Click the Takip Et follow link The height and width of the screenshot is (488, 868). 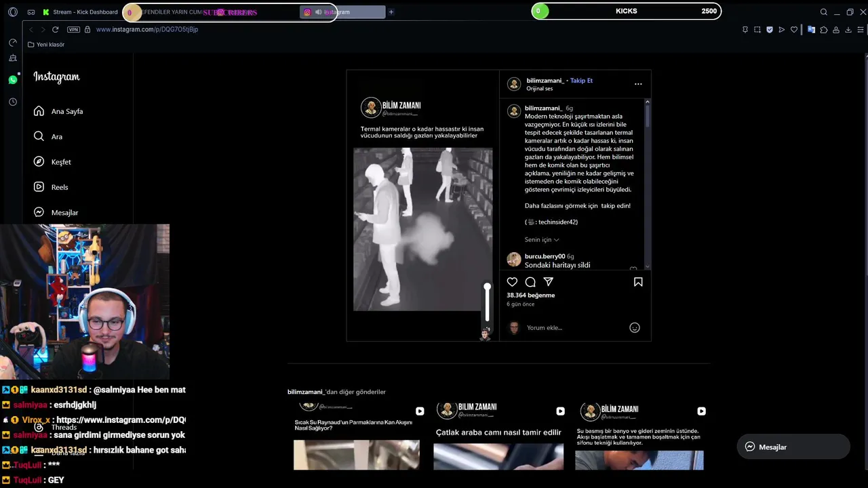(581, 81)
